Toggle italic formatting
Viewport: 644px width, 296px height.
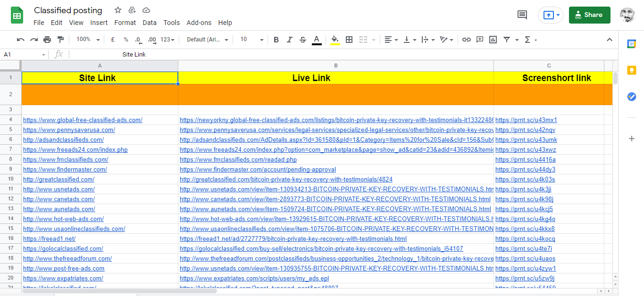coord(289,40)
